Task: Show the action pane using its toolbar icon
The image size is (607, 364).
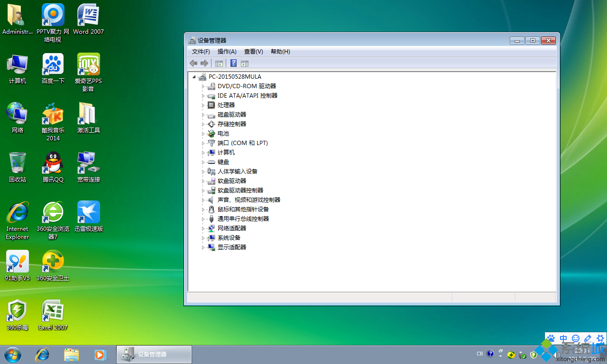Action: click(x=245, y=63)
